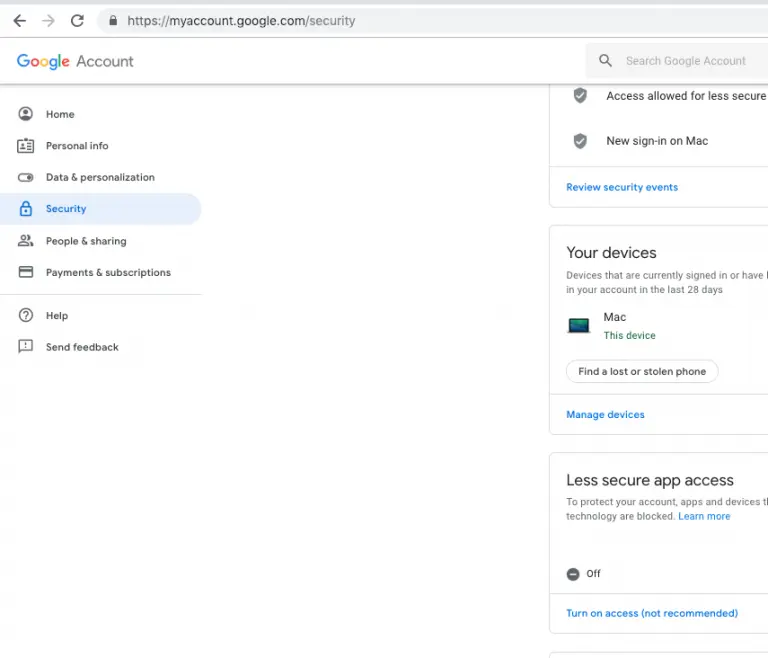Click the Less secure app access heading
This screenshot has height=658, width=768.
[x=650, y=480]
